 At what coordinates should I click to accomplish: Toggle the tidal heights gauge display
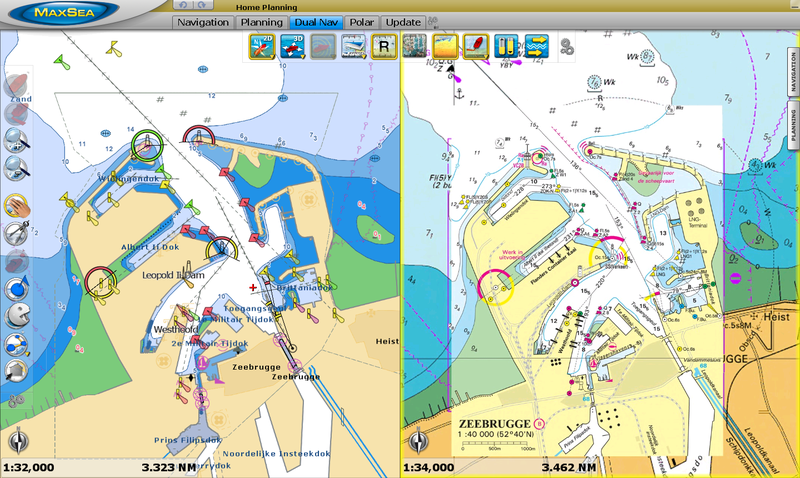point(507,45)
